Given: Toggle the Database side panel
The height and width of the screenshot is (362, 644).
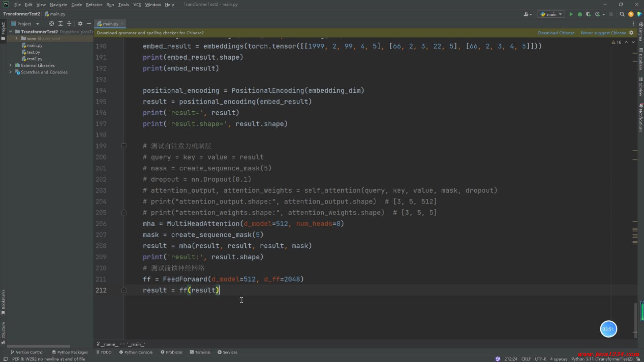Looking at the screenshot, I should pyautogui.click(x=641, y=60).
